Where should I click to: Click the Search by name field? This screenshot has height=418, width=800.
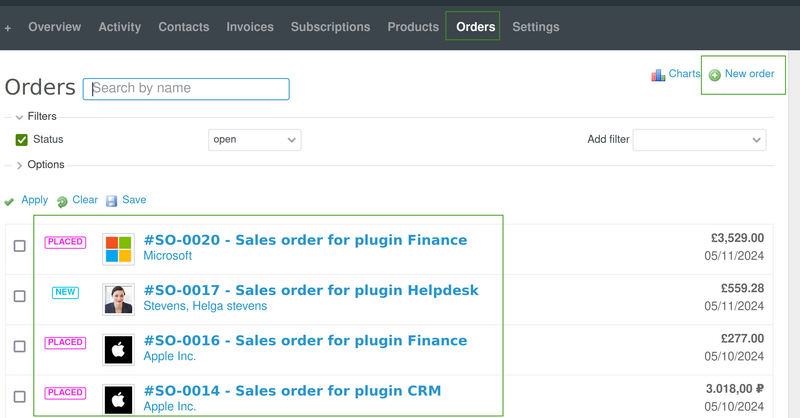pos(187,88)
